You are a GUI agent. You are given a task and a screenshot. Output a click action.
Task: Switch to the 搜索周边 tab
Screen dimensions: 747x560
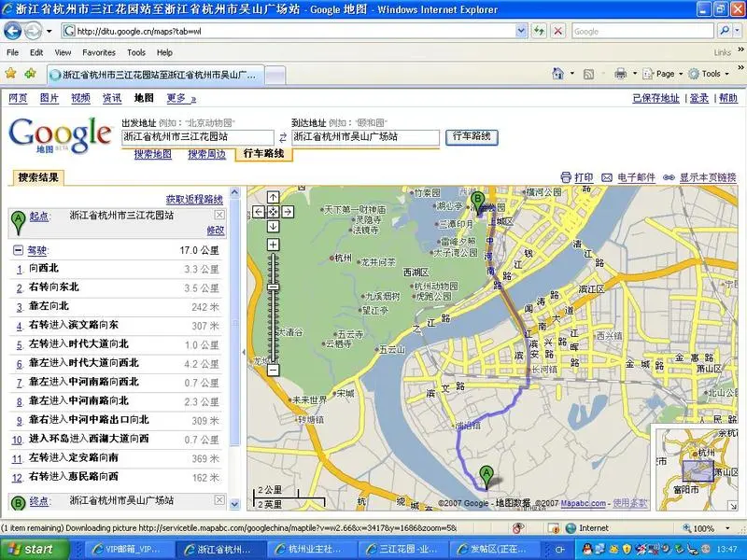tap(206, 154)
